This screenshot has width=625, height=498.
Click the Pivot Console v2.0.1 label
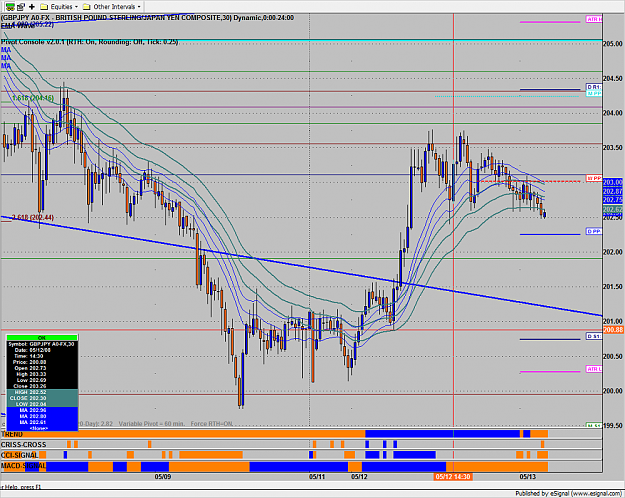click(89, 42)
